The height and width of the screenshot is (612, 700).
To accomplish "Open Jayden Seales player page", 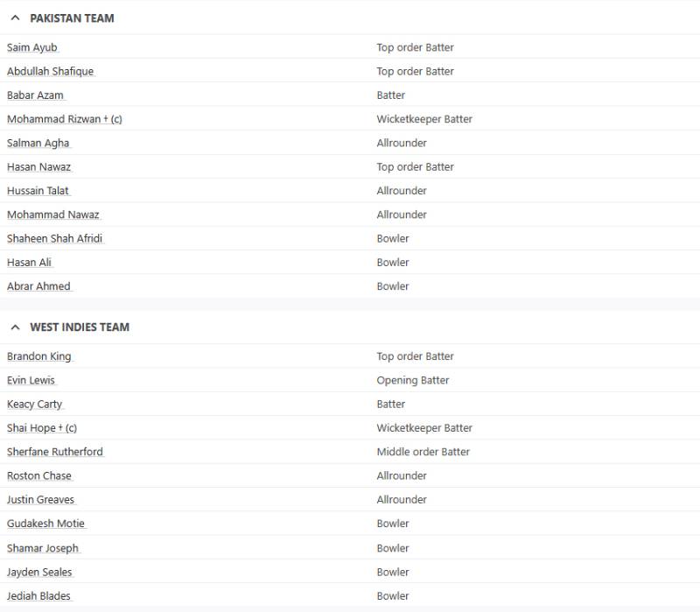I will [x=39, y=573].
